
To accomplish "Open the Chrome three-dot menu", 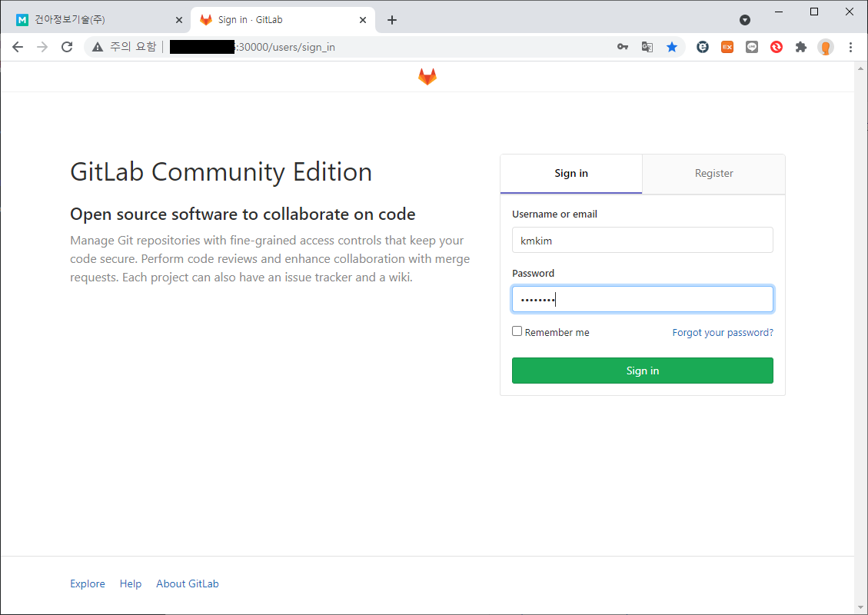I will 850,47.
